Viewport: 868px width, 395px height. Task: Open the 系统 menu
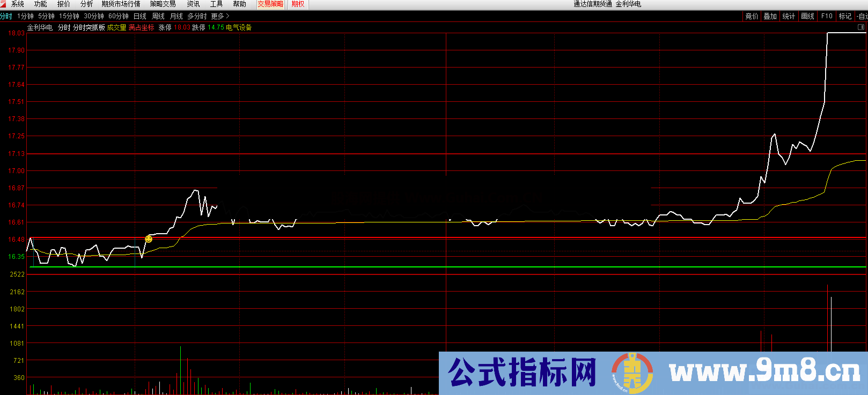coord(18,4)
